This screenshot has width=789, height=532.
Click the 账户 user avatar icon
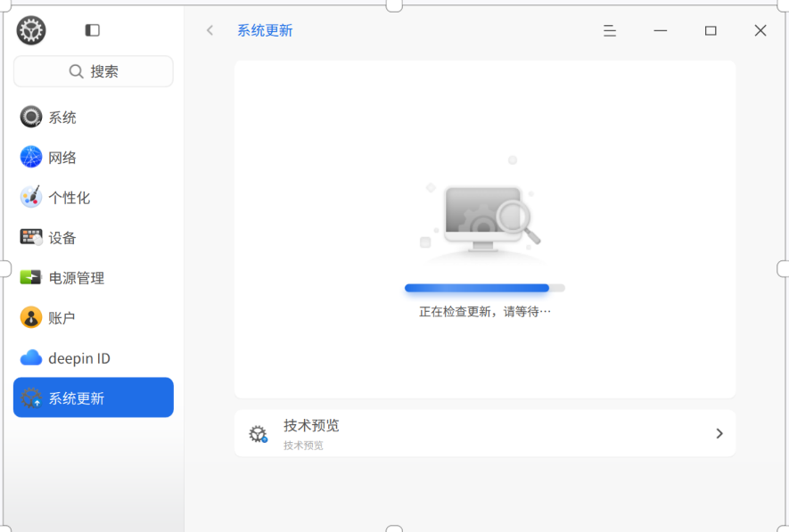coord(31,317)
